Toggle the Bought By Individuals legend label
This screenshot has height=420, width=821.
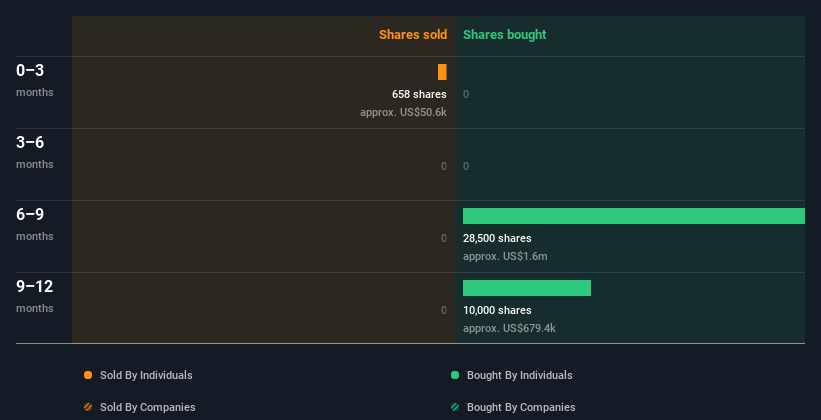coord(519,375)
